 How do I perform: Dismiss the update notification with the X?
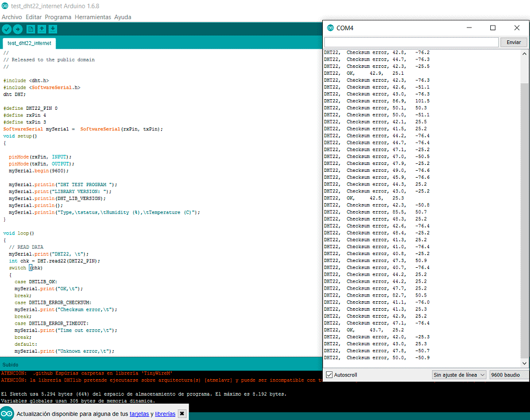click(x=182, y=414)
